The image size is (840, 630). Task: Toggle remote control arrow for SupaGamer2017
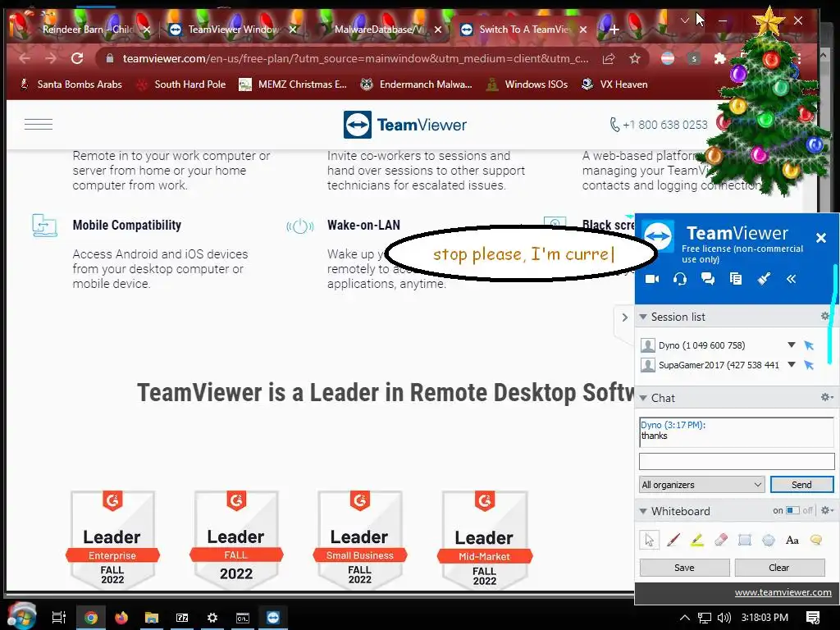click(x=809, y=365)
